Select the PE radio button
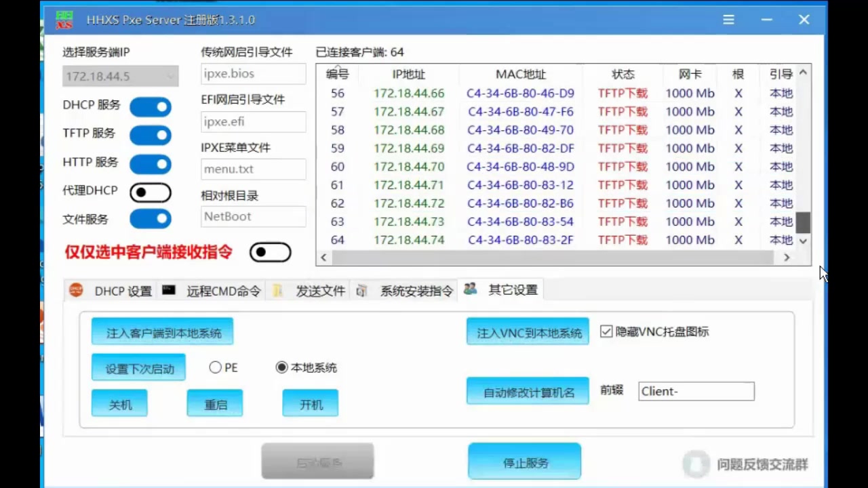Viewport: 868px width, 488px height. pos(216,367)
